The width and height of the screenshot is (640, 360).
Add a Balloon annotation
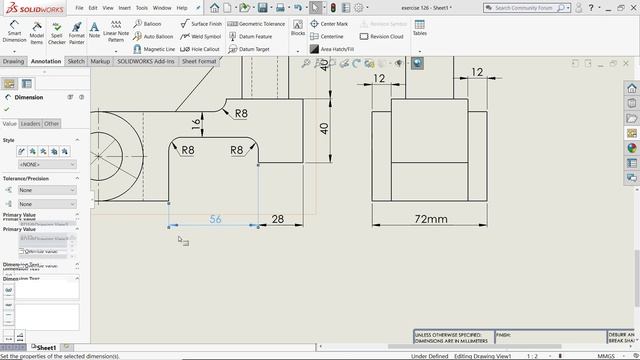tap(147, 24)
